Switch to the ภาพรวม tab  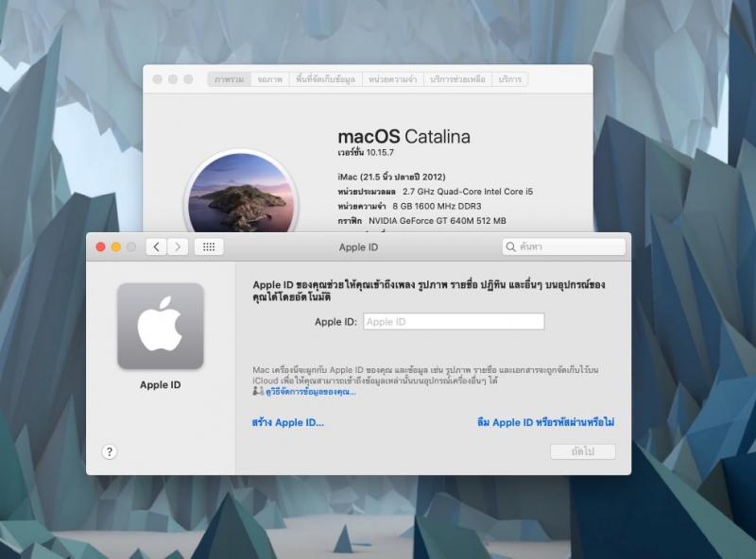point(230,79)
